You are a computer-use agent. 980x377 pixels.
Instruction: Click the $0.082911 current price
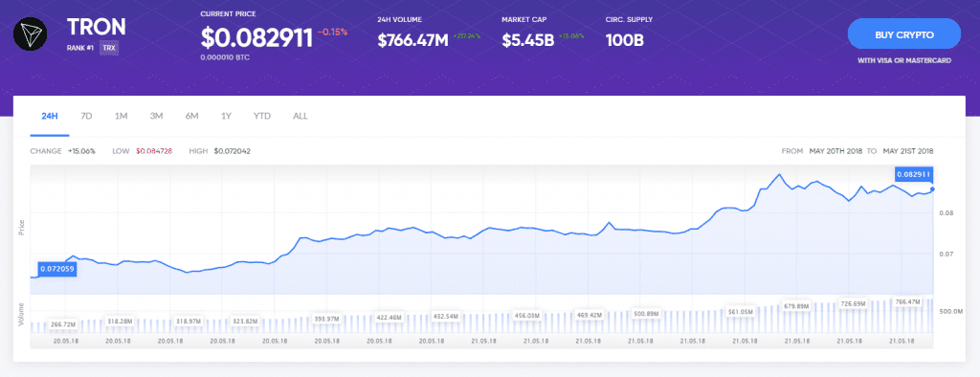coord(256,38)
